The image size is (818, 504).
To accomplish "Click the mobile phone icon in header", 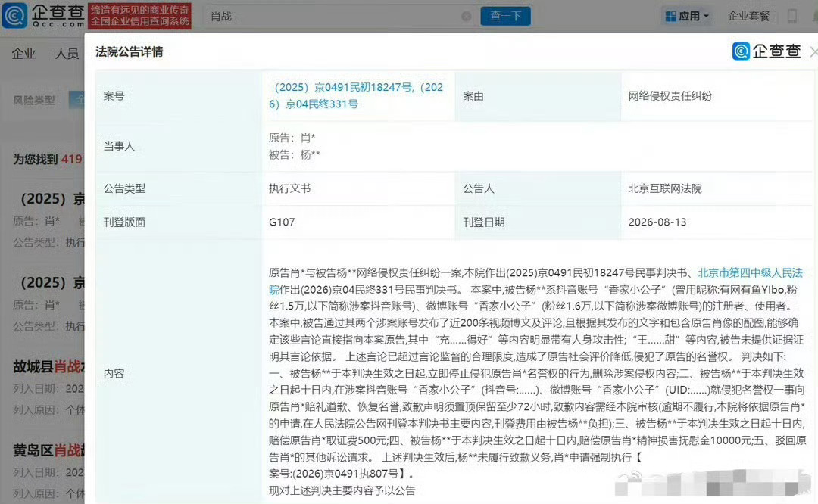I will (792, 16).
